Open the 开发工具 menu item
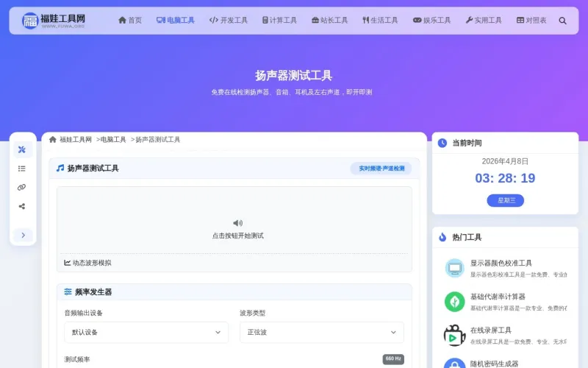The image size is (588, 368). pyautogui.click(x=229, y=21)
